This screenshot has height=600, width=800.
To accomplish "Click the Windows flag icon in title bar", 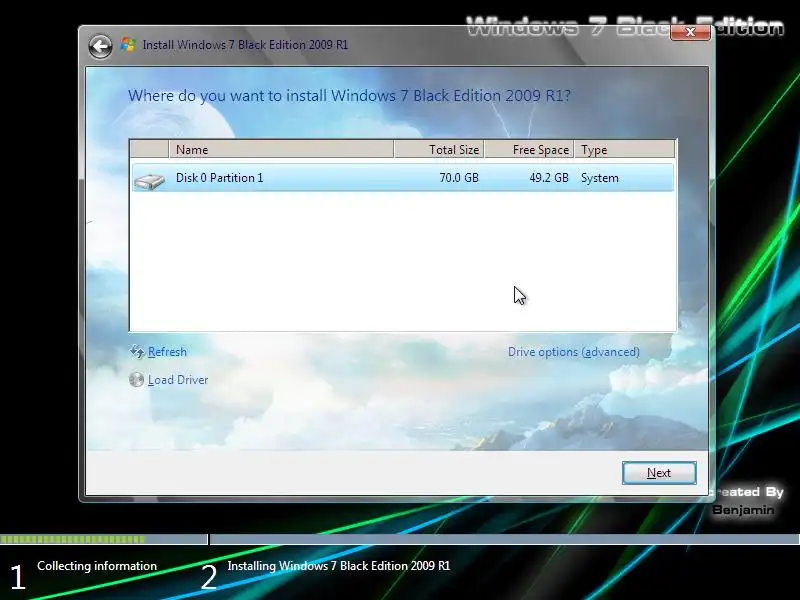I will pyautogui.click(x=128, y=45).
